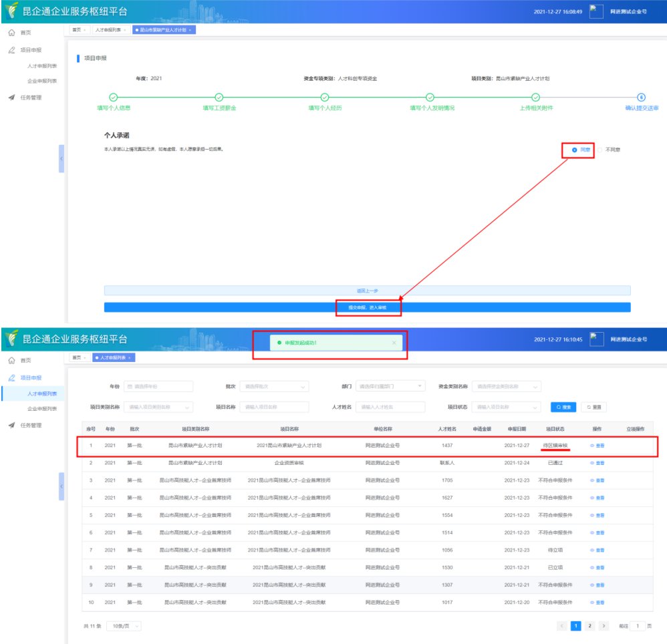Click the 填写工资薪金 step check icon
The image size is (667, 644).
point(219,98)
